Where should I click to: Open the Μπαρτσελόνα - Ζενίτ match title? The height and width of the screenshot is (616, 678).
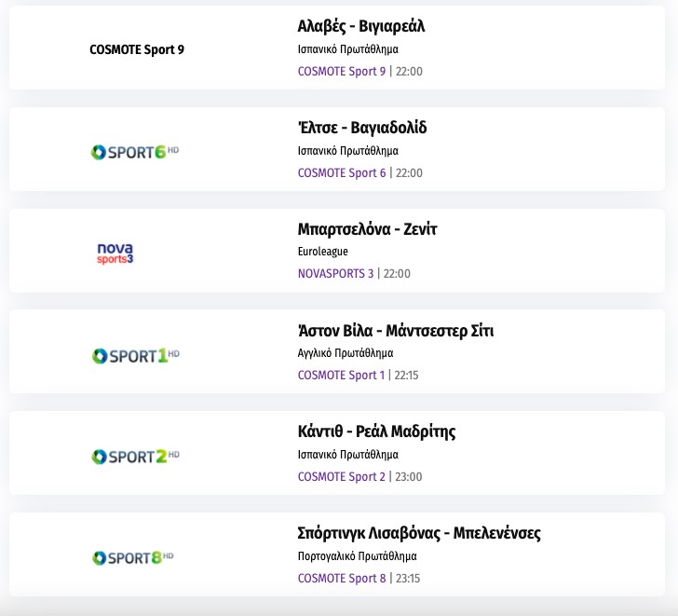point(367,229)
